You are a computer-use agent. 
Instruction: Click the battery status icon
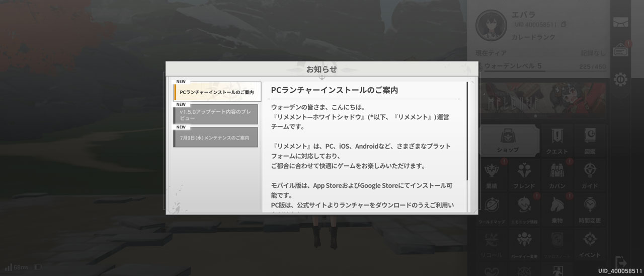[38, 267]
